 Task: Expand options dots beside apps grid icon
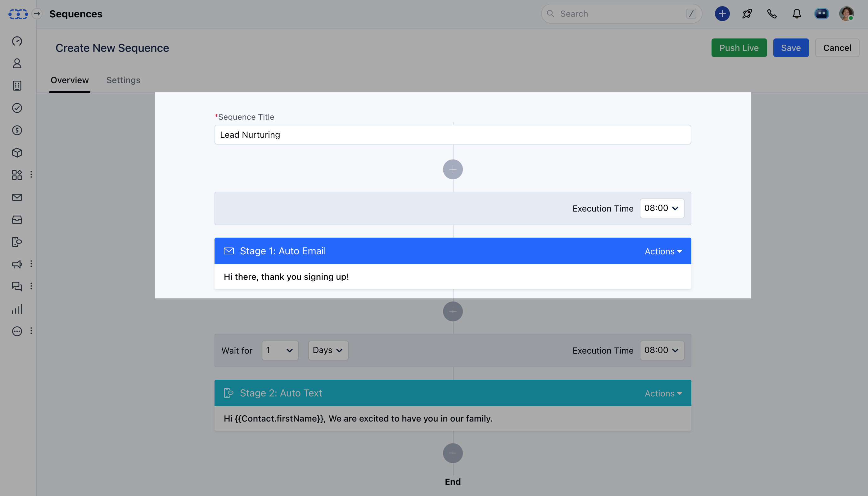31,174
